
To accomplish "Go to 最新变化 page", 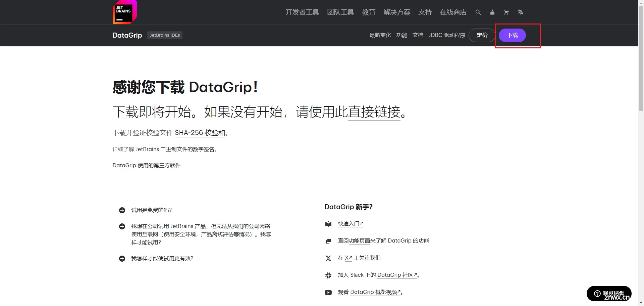I will [380, 35].
